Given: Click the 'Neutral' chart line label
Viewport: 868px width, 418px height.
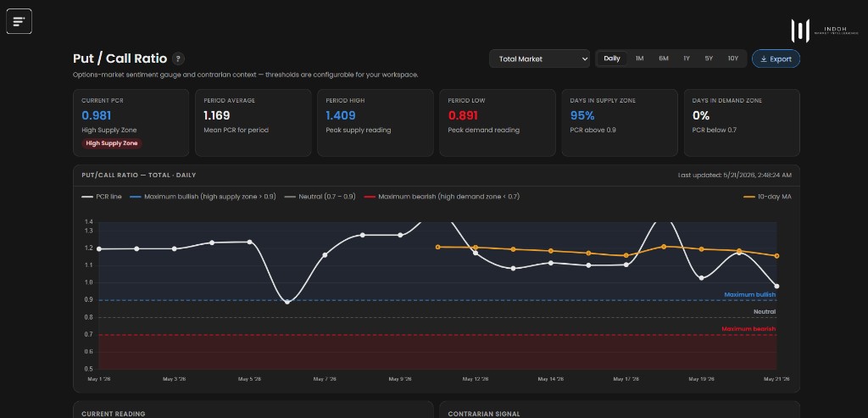Looking at the screenshot, I should (x=765, y=312).
